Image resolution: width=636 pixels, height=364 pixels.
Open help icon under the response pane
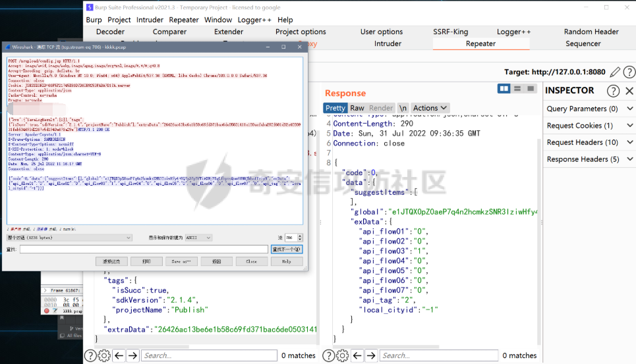(x=328, y=355)
